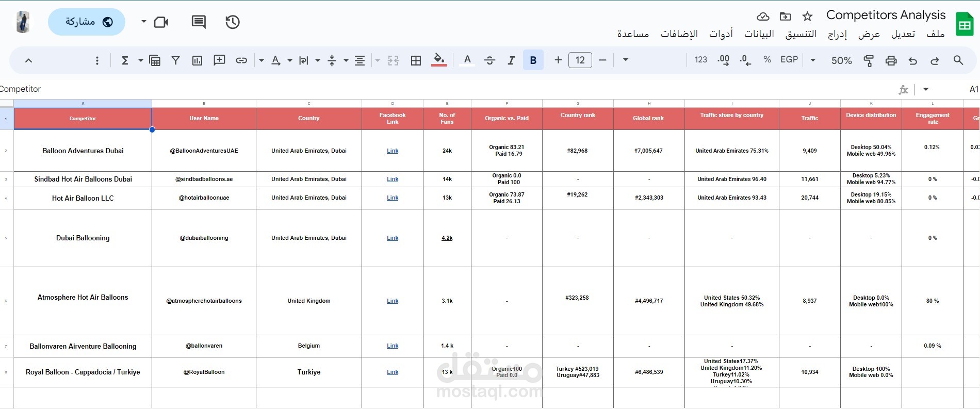Viewport: 980px width, 409px height.
Task: Open the أدوات (Tools) menu
Action: click(x=721, y=34)
